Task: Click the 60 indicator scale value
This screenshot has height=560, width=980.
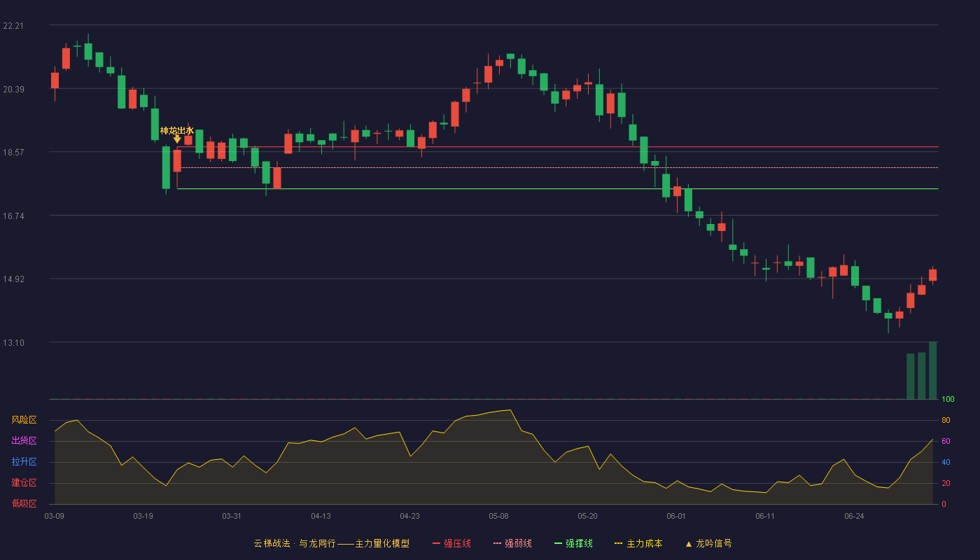Action: pyautogui.click(x=946, y=441)
